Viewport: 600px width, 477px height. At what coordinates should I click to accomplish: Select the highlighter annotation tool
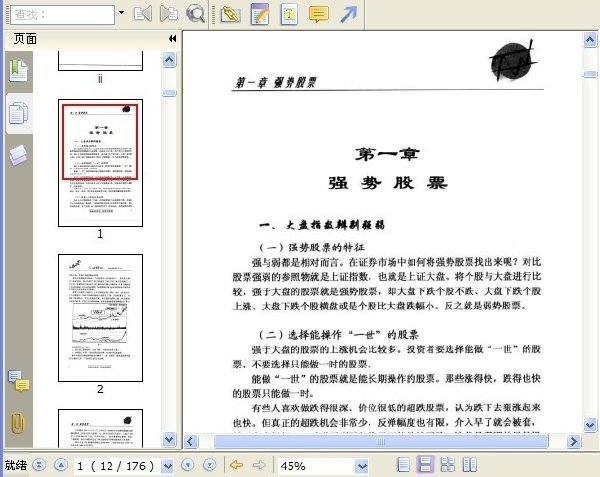pyautogui.click(x=230, y=15)
